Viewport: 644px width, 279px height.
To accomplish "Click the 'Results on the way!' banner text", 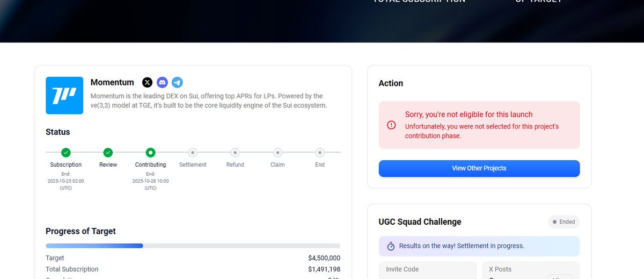I will (462, 246).
